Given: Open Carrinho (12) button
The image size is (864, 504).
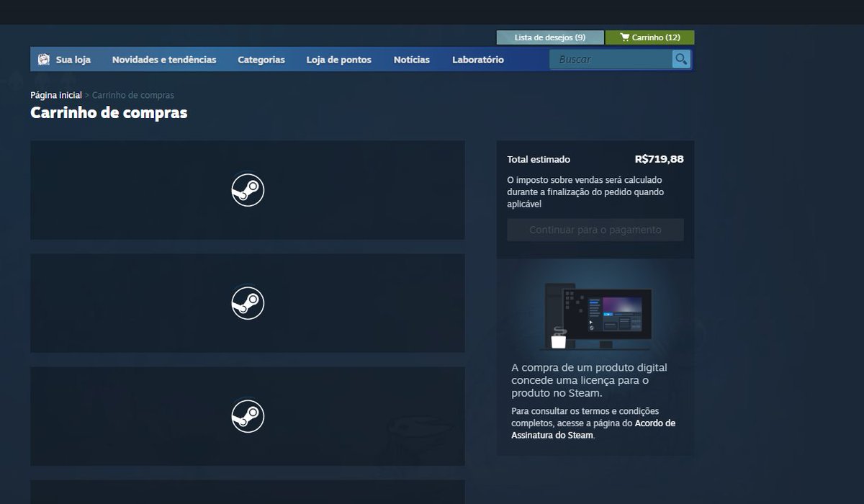Looking at the screenshot, I should tap(649, 37).
